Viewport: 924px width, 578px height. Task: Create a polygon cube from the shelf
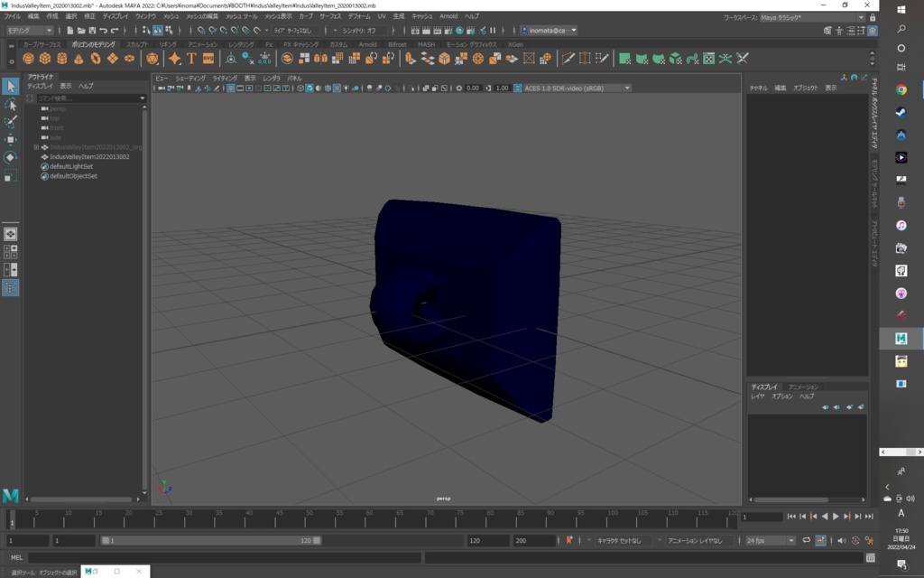[43, 58]
